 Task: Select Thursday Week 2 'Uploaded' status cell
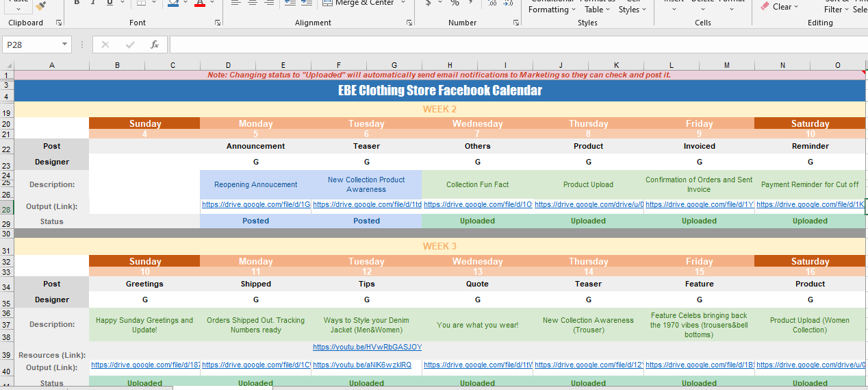point(589,221)
